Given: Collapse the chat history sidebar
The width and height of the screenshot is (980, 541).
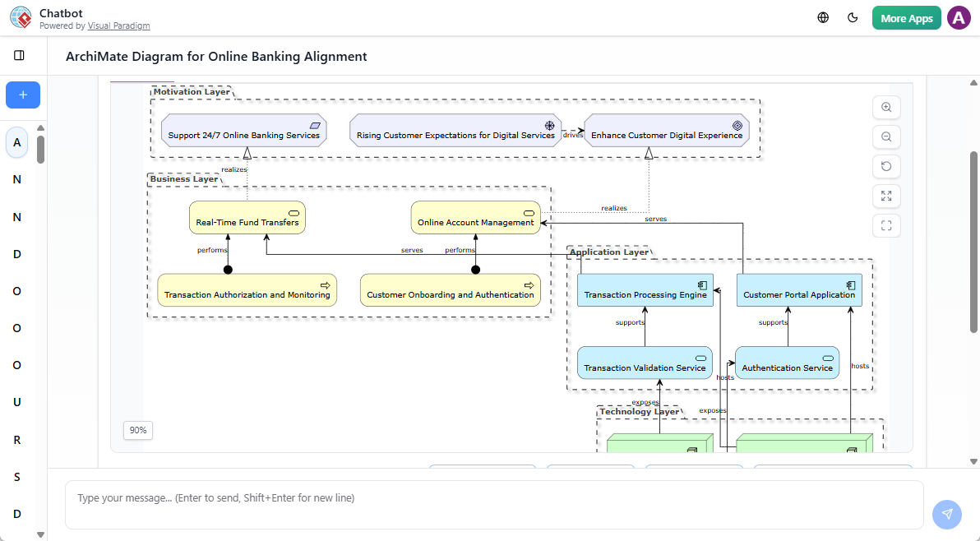Looking at the screenshot, I should point(20,55).
